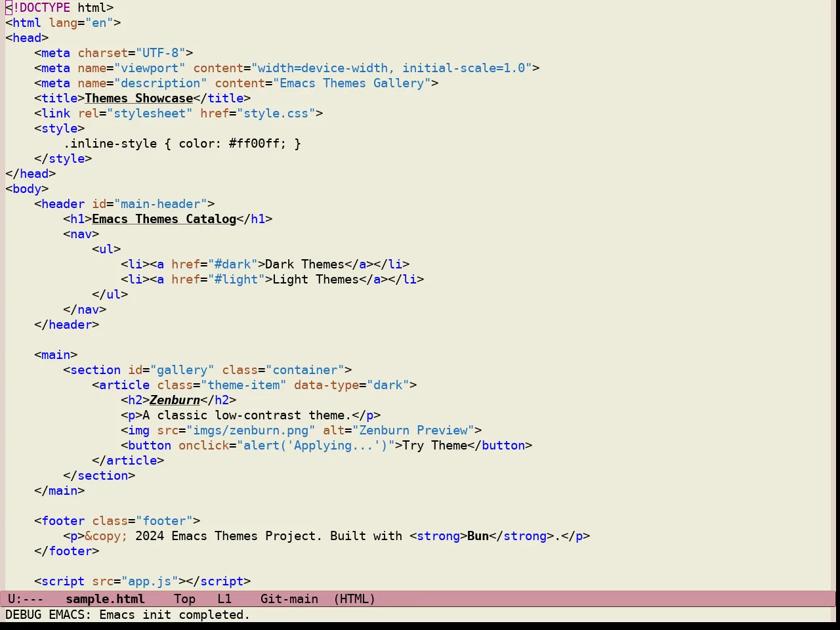Click the opening <main> tag

tap(56, 355)
